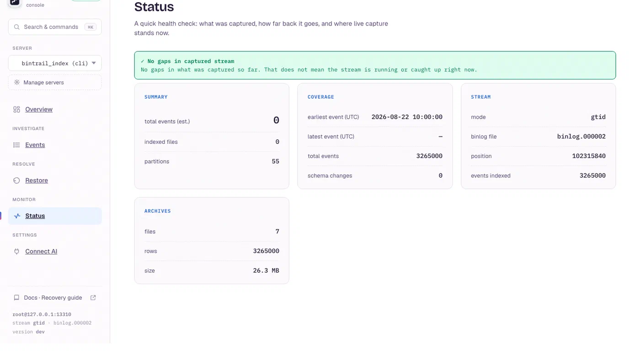
Task: Click the archives files value 7
Action: (x=277, y=232)
